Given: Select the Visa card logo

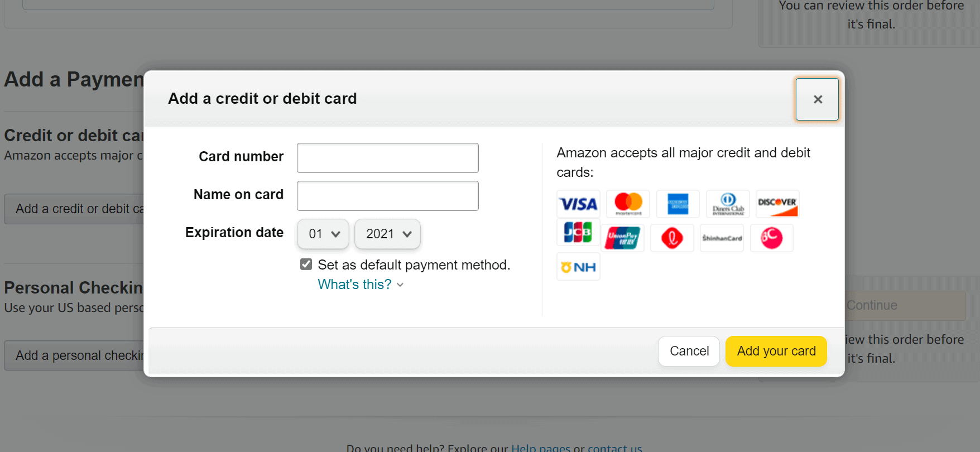Looking at the screenshot, I should 578,204.
